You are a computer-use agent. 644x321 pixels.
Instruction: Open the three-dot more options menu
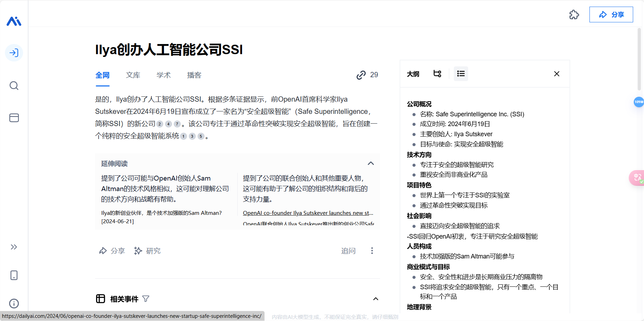[372, 251]
